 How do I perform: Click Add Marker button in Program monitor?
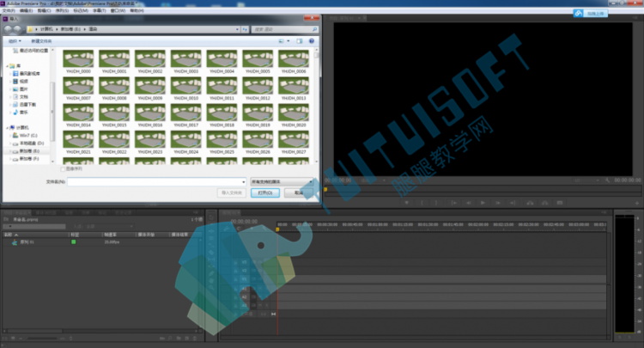coord(407,203)
